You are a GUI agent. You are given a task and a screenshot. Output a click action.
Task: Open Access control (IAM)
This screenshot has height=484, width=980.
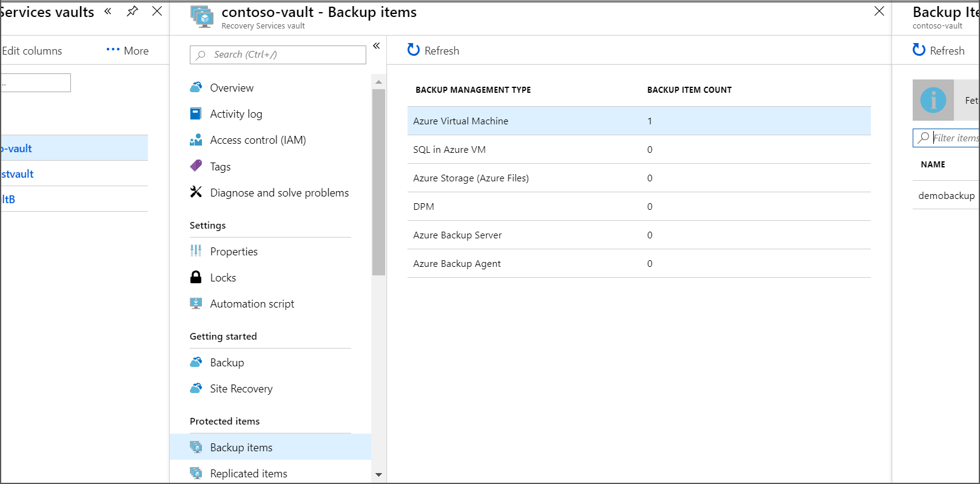[x=258, y=140]
